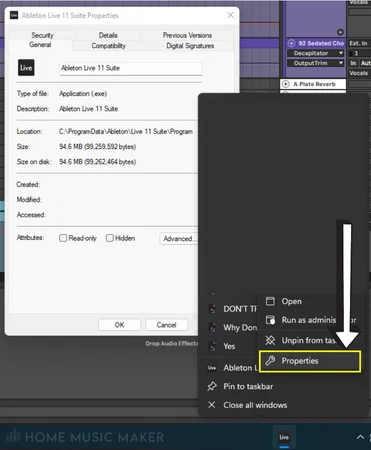Select Open in the context menu
Image resolution: width=371 pixels, height=450 pixels.
[291, 301]
